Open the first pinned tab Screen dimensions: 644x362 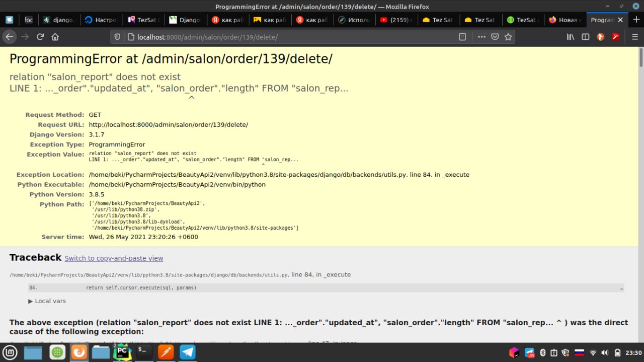click(x=10, y=20)
